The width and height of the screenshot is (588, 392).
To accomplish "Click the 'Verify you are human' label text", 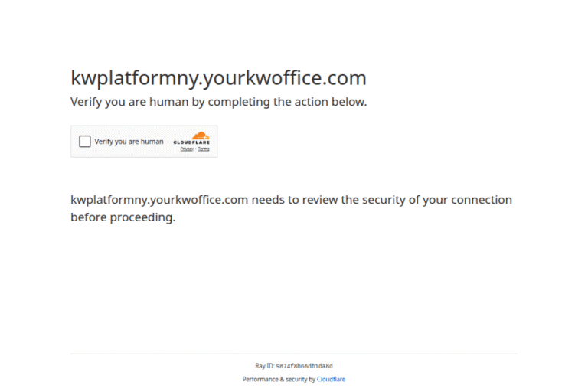I will 129,142.
